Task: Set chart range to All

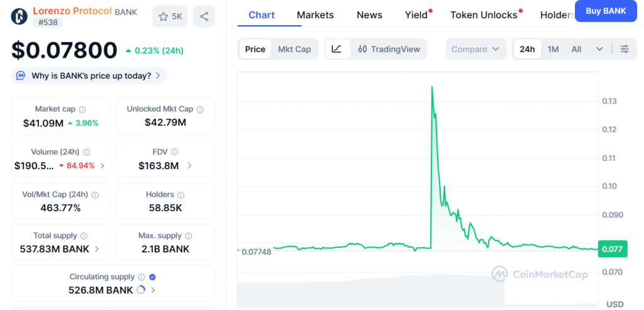Action: (x=576, y=49)
